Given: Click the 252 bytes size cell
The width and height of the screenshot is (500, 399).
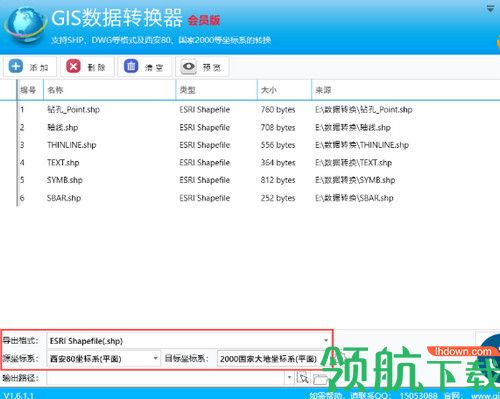Looking at the screenshot, I should tap(278, 198).
